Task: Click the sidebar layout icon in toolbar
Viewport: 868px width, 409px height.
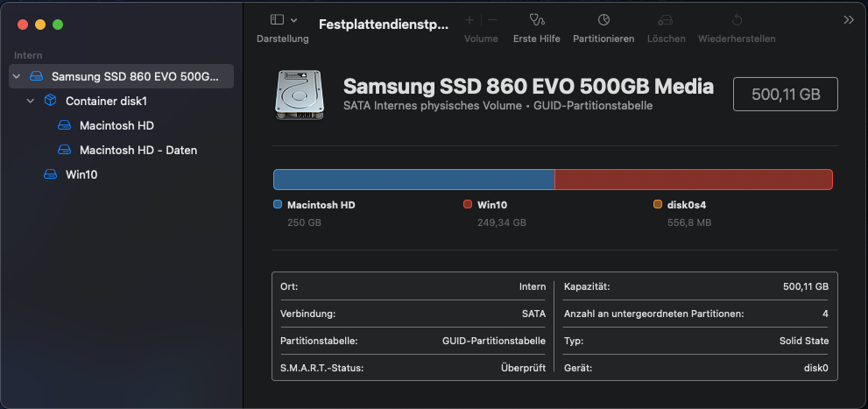Action: (277, 20)
